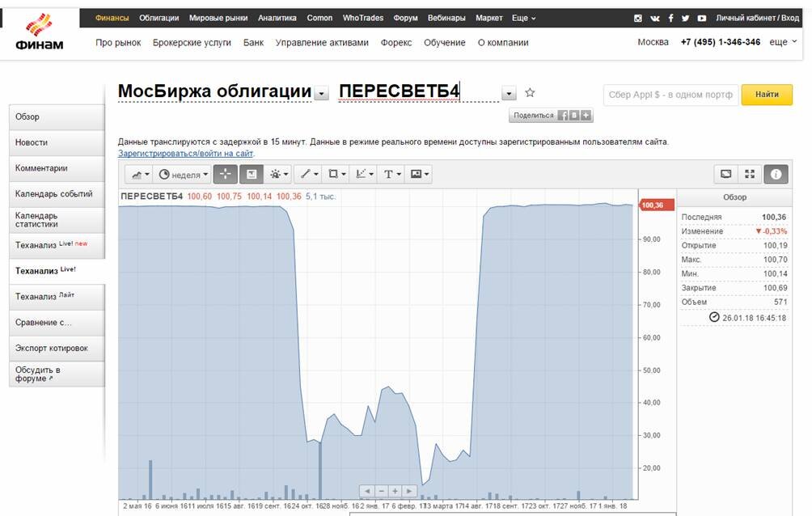Toggle the info overview panel
812x516 pixels.
(776, 174)
